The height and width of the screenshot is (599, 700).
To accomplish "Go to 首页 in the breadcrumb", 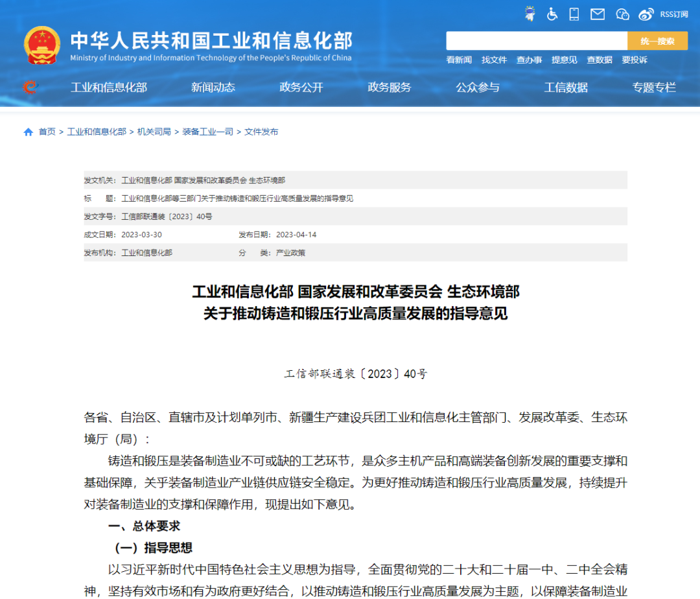I will pos(47,132).
